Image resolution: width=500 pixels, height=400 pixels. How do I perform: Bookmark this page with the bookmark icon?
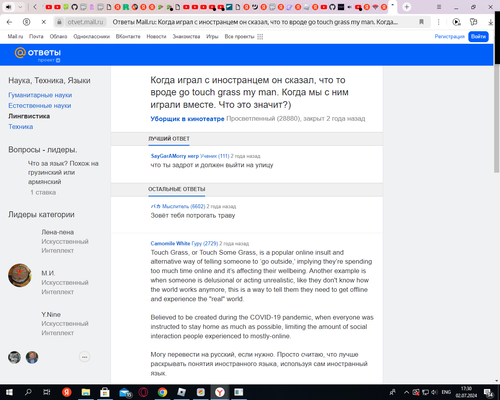coord(421,22)
